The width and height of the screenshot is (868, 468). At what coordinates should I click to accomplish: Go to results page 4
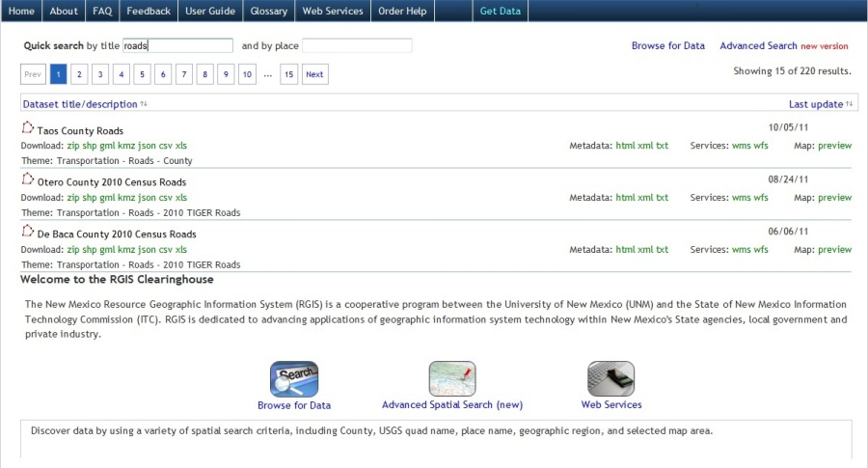122,74
